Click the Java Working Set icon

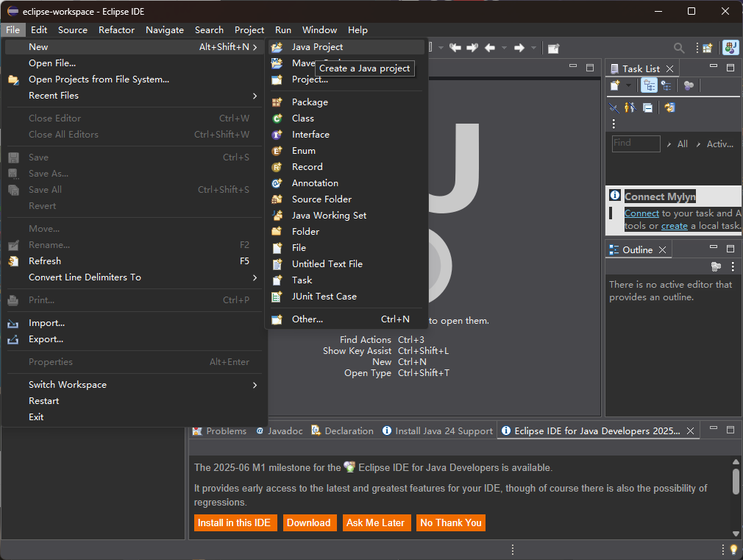[x=277, y=216]
